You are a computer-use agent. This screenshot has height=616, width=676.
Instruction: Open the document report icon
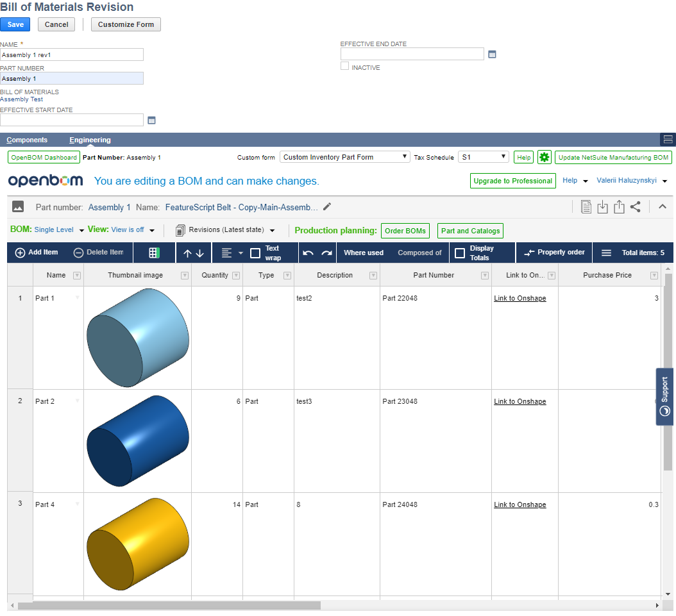pos(586,207)
